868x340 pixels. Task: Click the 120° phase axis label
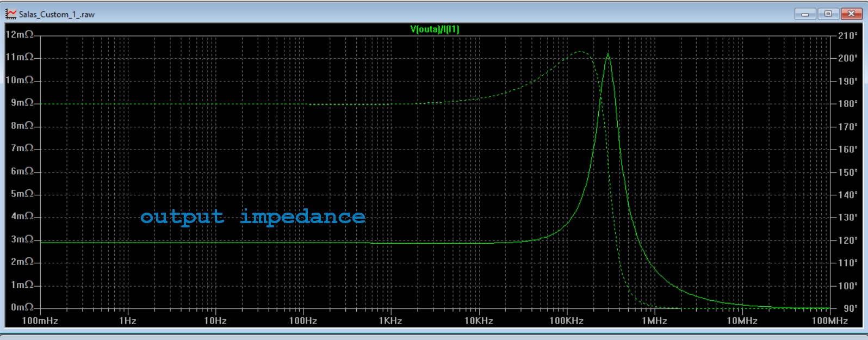[x=848, y=240]
